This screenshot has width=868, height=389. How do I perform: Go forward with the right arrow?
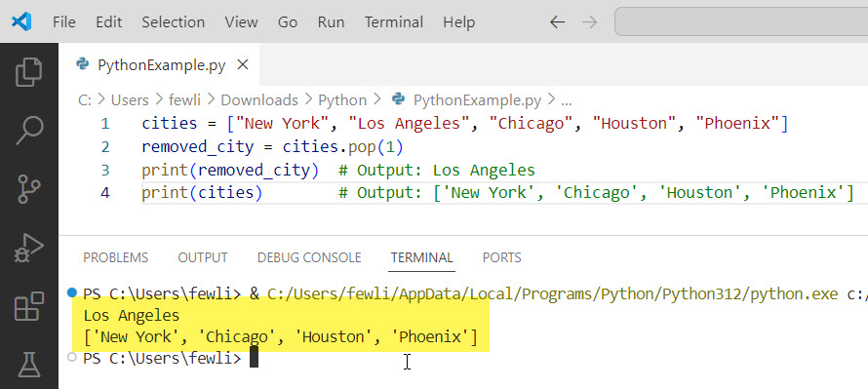coord(590,22)
